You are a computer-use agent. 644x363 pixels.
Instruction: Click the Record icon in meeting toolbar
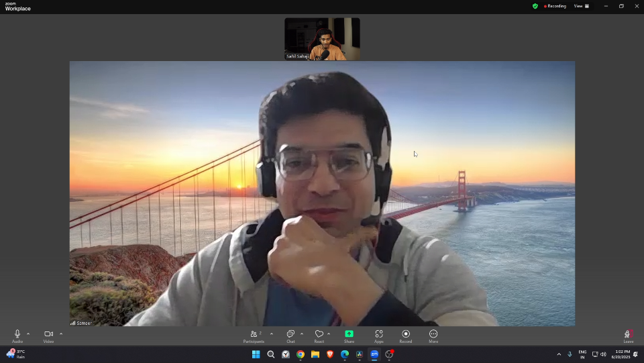point(406,334)
